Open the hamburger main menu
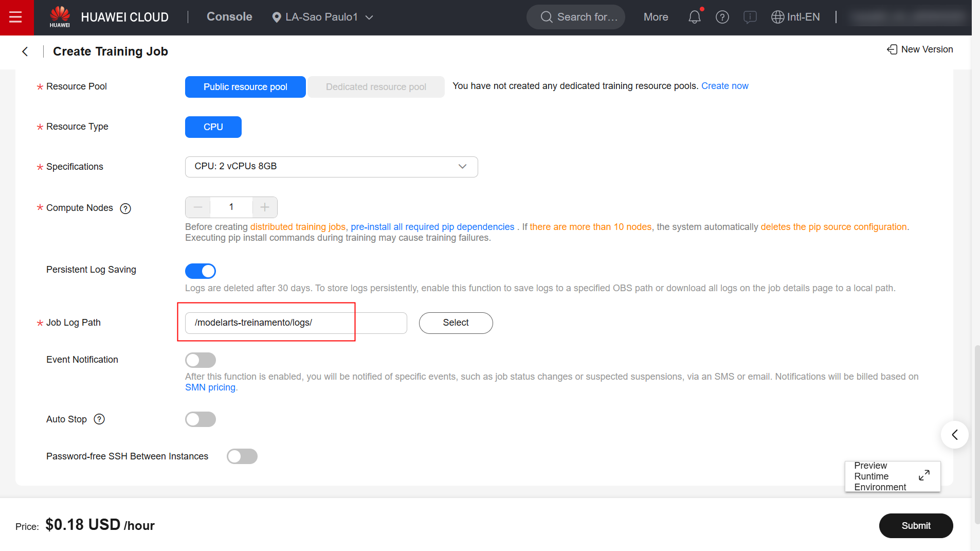This screenshot has height=551, width=980. [16, 17]
